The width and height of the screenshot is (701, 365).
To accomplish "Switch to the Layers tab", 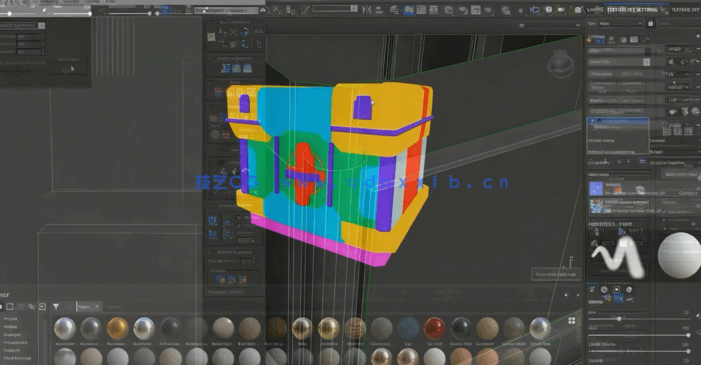I will coord(595,9).
